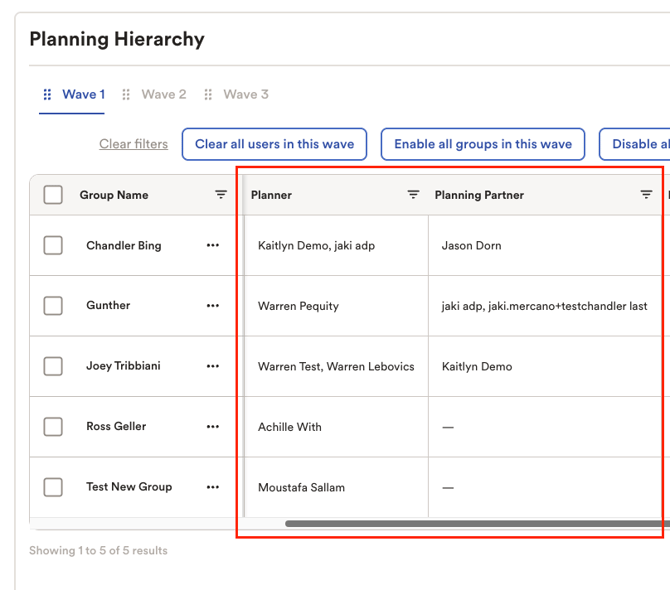Select the Planning Partner column header
The width and height of the screenshot is (670, 590).
(479, 195)
